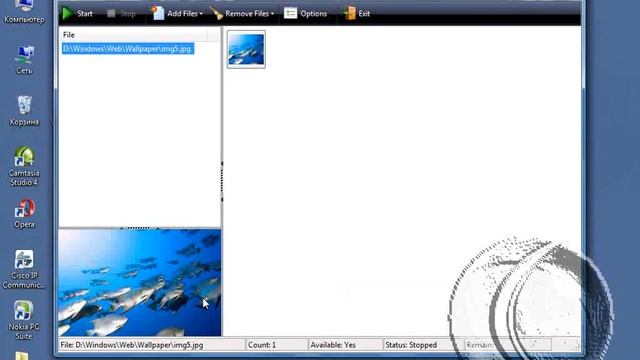Open the Nokia PC Suite desktop icon
Image resolution: width=640 pixels, height=360 pixels.
point(24,321)
